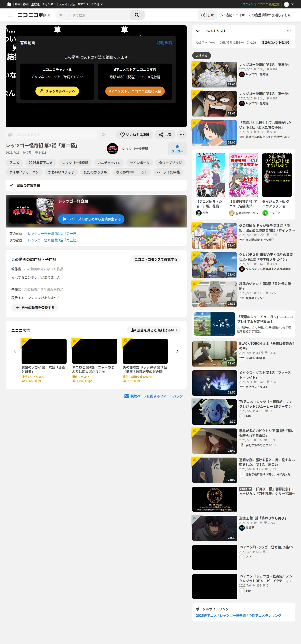
Task: Play the series from the beginning
Action: click(91, 219)
